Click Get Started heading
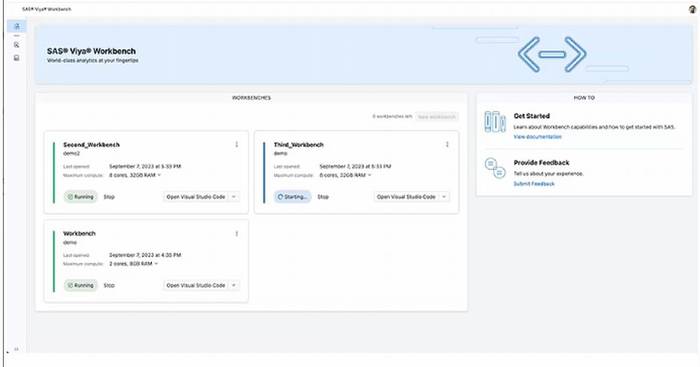Image resolution: width=700 pixels, height=367 pixels. 532,116
